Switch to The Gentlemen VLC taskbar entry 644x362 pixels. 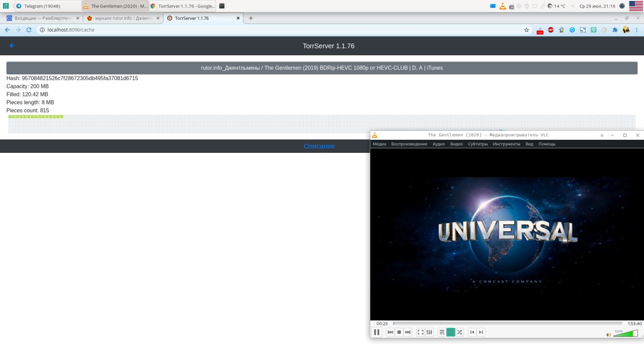[x=115, y=6]
